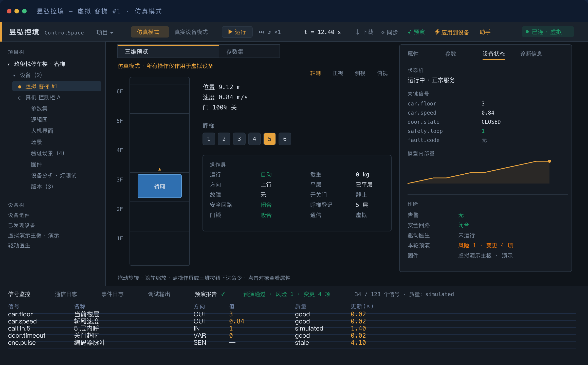Collapse the 设备 (2) tree node

point(14,75)
